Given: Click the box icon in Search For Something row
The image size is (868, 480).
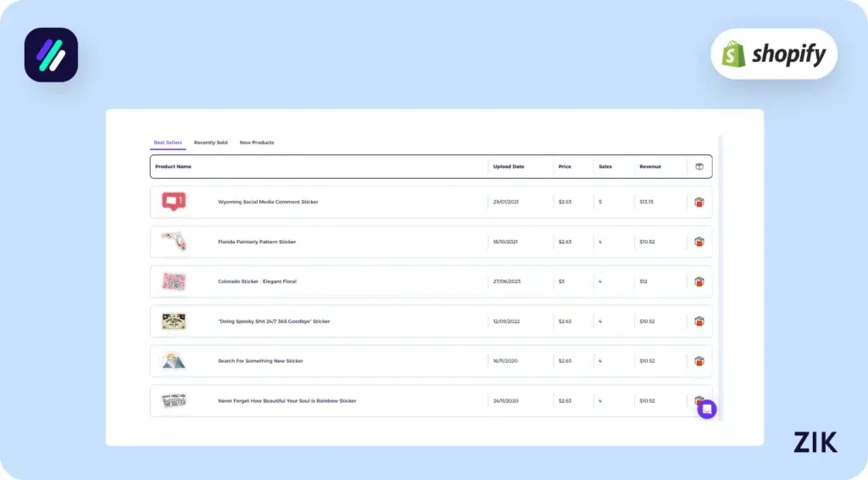Looking at the screenshot, I should (x=698, y=361).
